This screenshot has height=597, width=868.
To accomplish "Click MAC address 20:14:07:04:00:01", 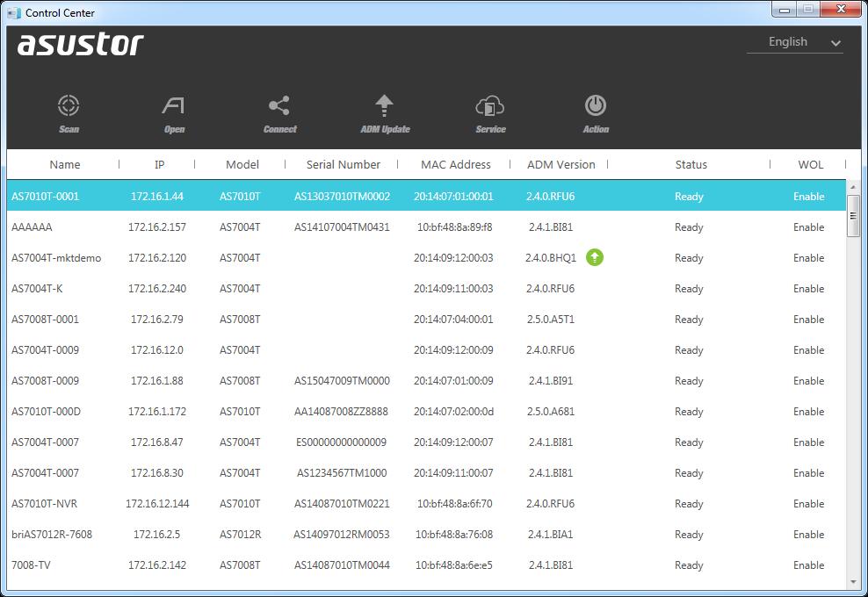I will click(x=453, y=320).
